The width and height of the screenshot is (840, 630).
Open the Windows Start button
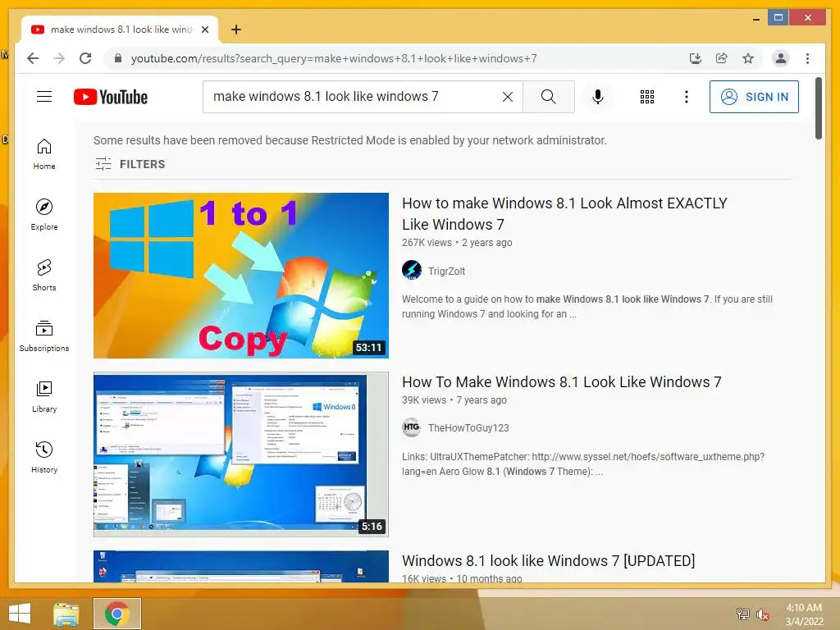[20, 614]
